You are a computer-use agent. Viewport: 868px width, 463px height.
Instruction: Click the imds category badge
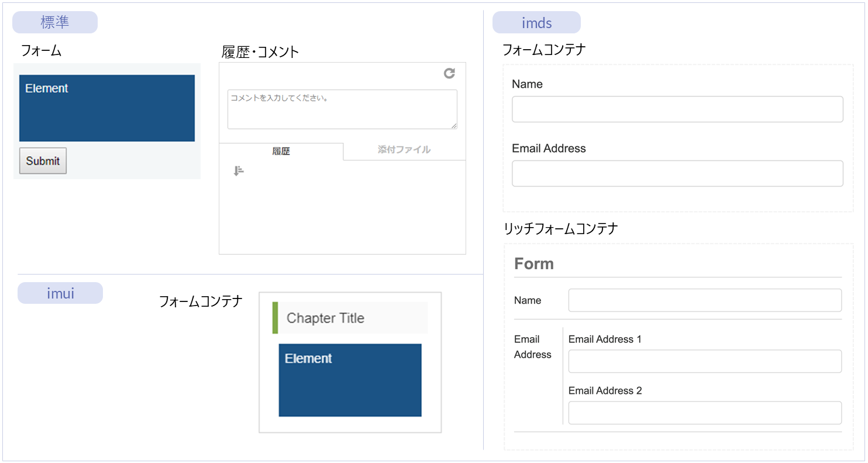(x=536, y=23)
